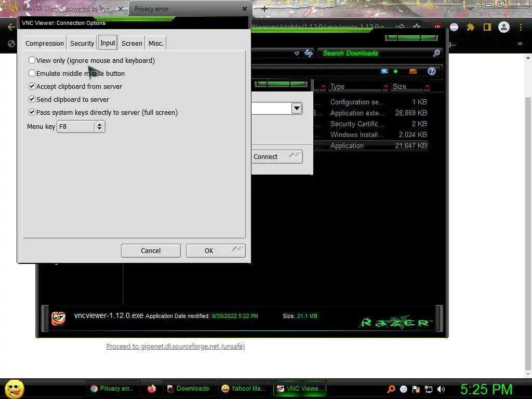Screen dimensions: 532x399
Task: Sort files by the Type column header
Action: click(x=355, y=87)
